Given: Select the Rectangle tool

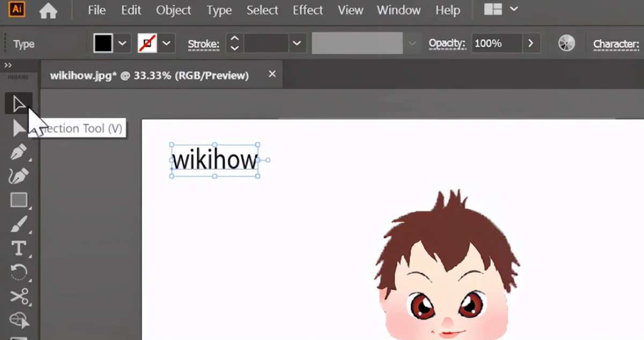Looking at the screenshot, I should click(19, 200).
